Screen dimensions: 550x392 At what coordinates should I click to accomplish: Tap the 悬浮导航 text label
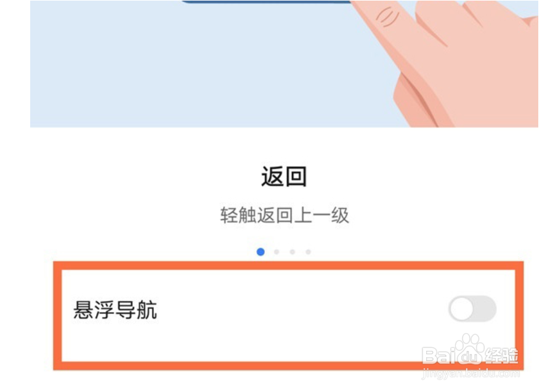click(115, 310)
